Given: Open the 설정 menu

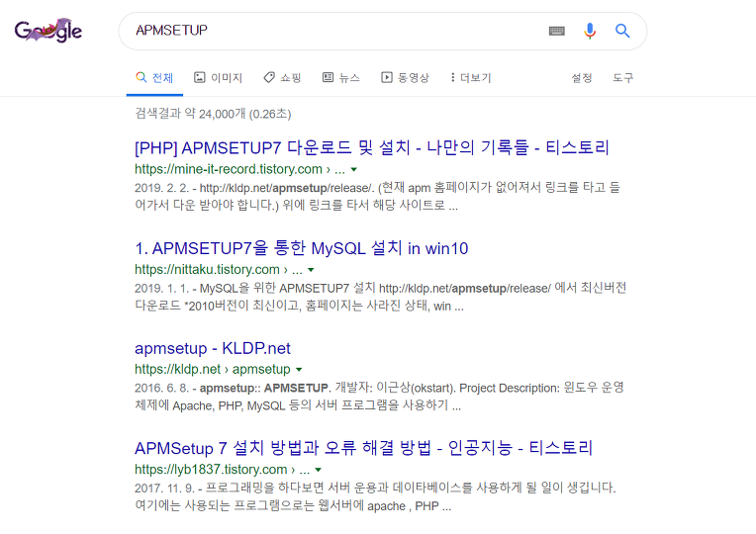Looking at the screenshot, I should click(582, 77).
